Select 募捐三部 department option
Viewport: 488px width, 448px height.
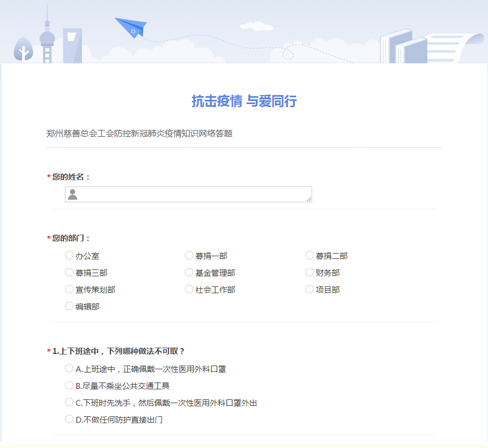pyautogui.click(x=69, y=273)
